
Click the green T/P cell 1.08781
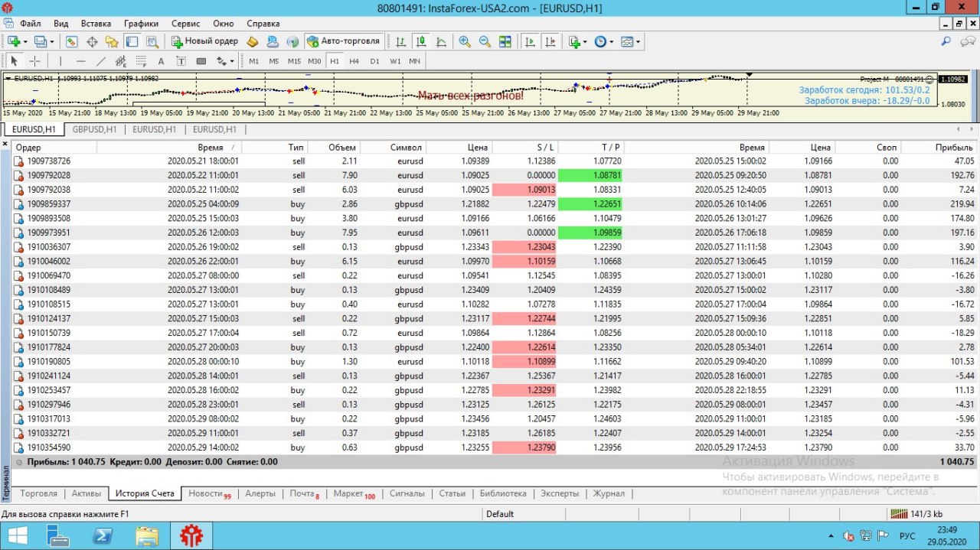[x=590, y=175]
